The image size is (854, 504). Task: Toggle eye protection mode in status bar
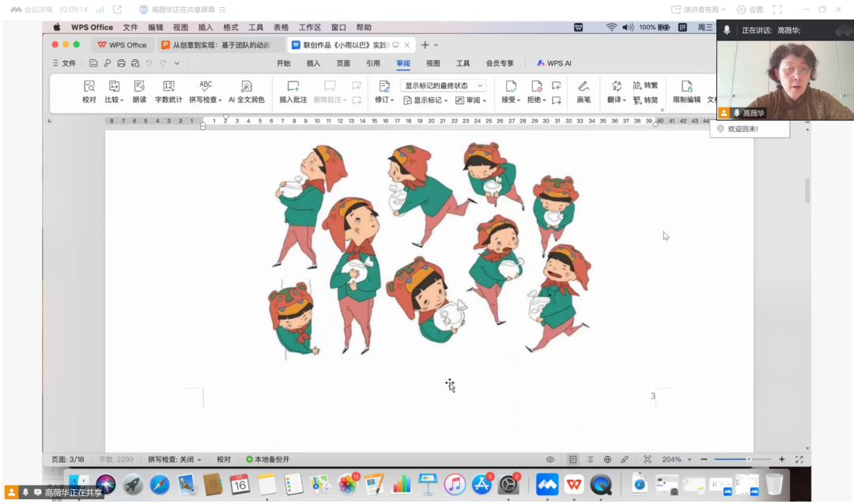(550, 459)
